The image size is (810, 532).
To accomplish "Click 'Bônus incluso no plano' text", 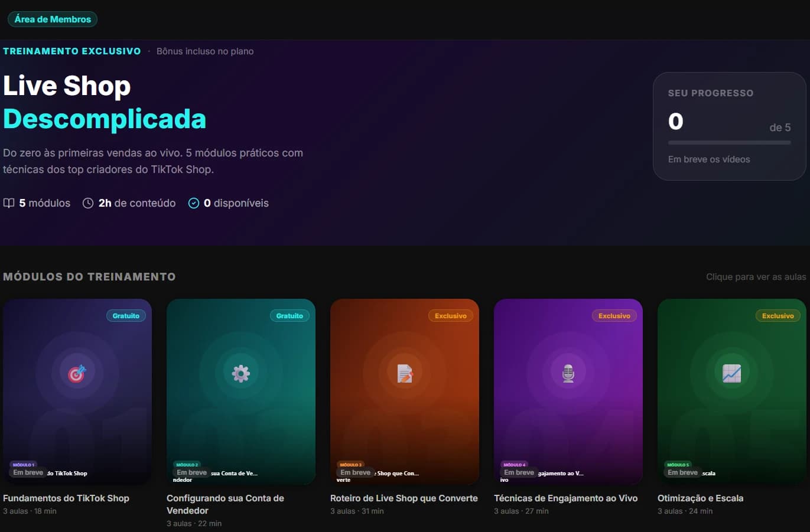I will click(205, 51).
